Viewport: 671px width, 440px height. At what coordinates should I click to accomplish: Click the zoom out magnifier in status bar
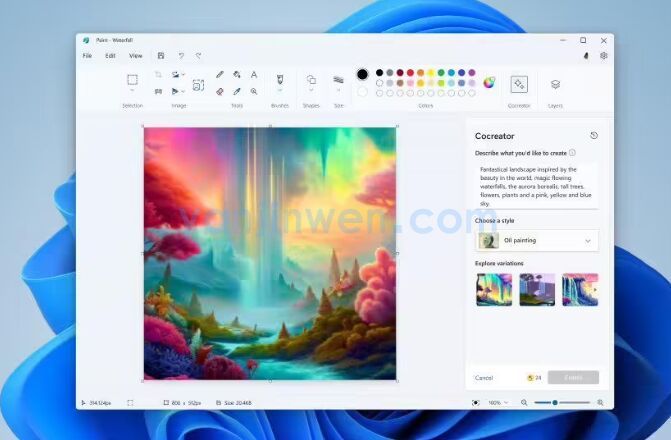coord(524,403)
